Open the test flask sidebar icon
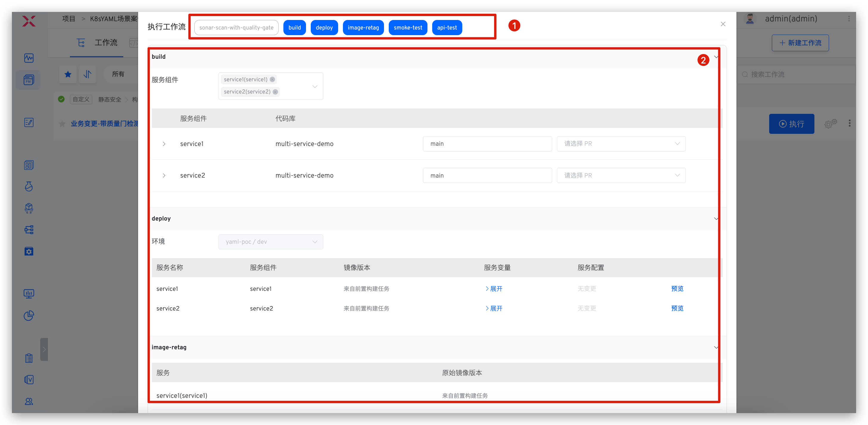Viewport: 868px width, 425px height. pos(29,187)
